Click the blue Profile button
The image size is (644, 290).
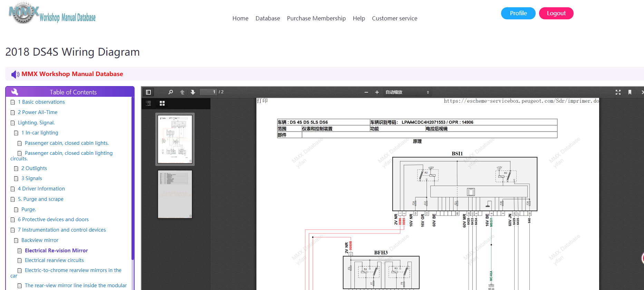tap(518, 13)
